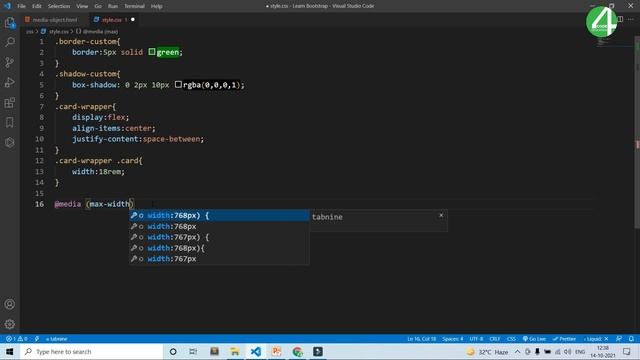The height and width of the screenshot is (360, 640).
Task: Open the Windows Start menu
Action: [10, 351]
